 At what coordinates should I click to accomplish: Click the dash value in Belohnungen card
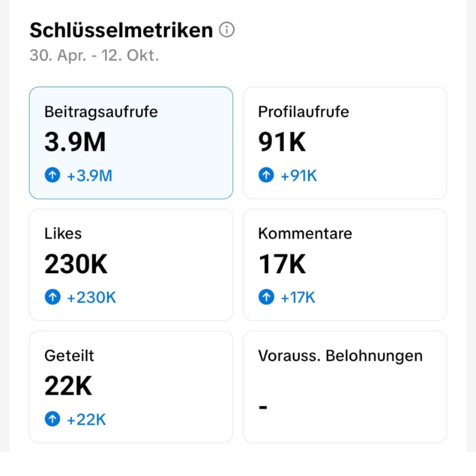point(263,407)
